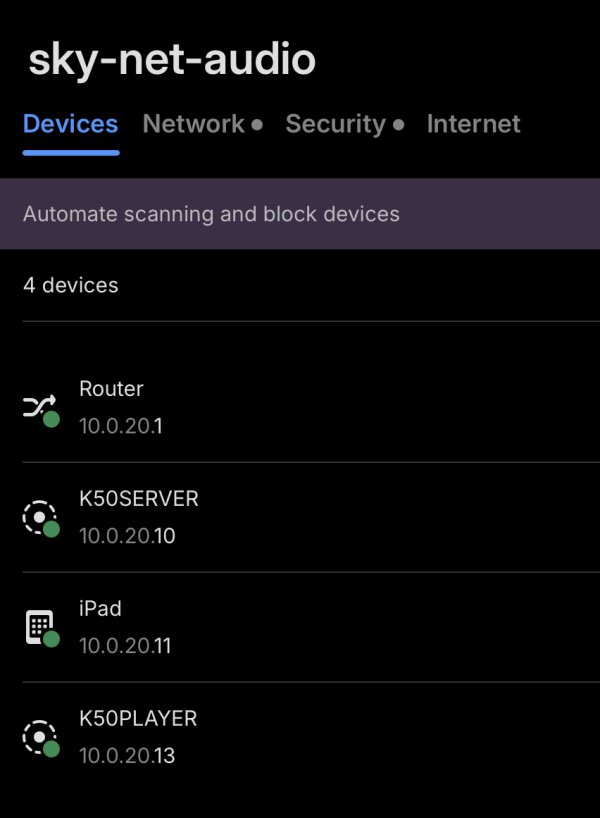Click the Router IP address 10.0.20.1

tap(120, 426)
